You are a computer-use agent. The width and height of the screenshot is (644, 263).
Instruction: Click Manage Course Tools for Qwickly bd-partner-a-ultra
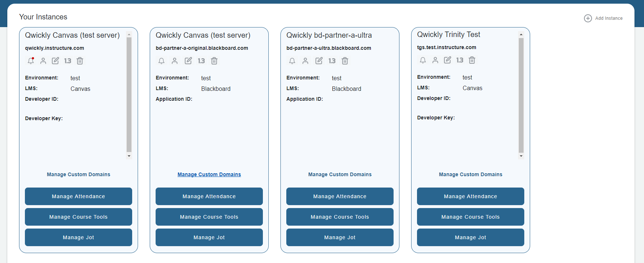pyautogui.click(x=340, y=217)
